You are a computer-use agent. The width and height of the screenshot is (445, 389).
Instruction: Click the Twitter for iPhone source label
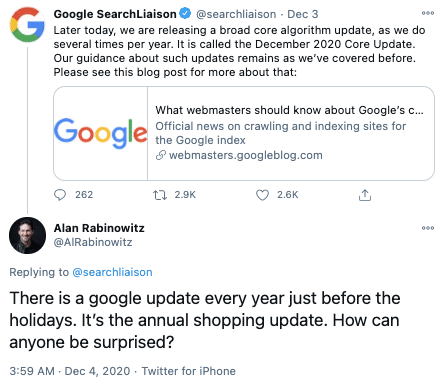(189, 371)
